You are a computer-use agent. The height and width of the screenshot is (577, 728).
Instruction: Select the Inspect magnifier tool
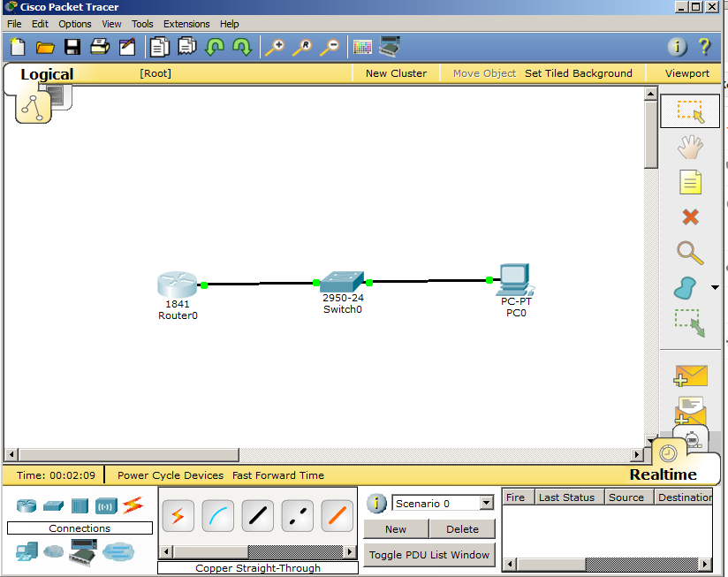(690, 253)
